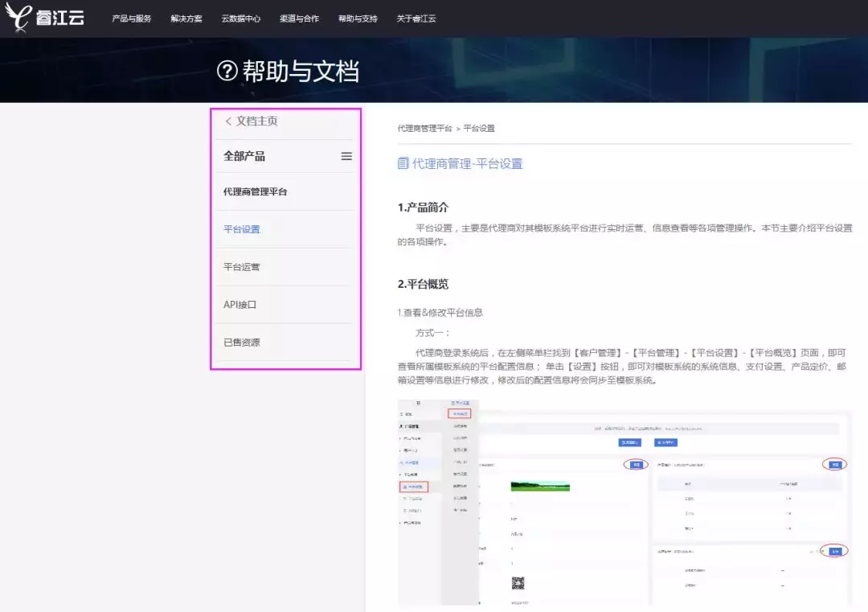Click the platform overview screenshot image

point(624,501)
